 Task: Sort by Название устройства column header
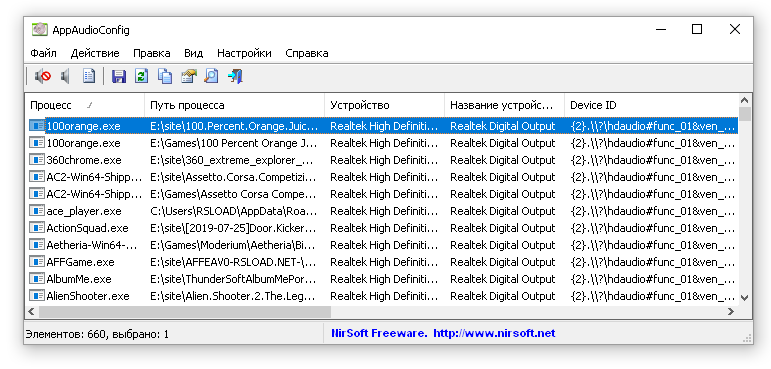click(x=504, y=105)
